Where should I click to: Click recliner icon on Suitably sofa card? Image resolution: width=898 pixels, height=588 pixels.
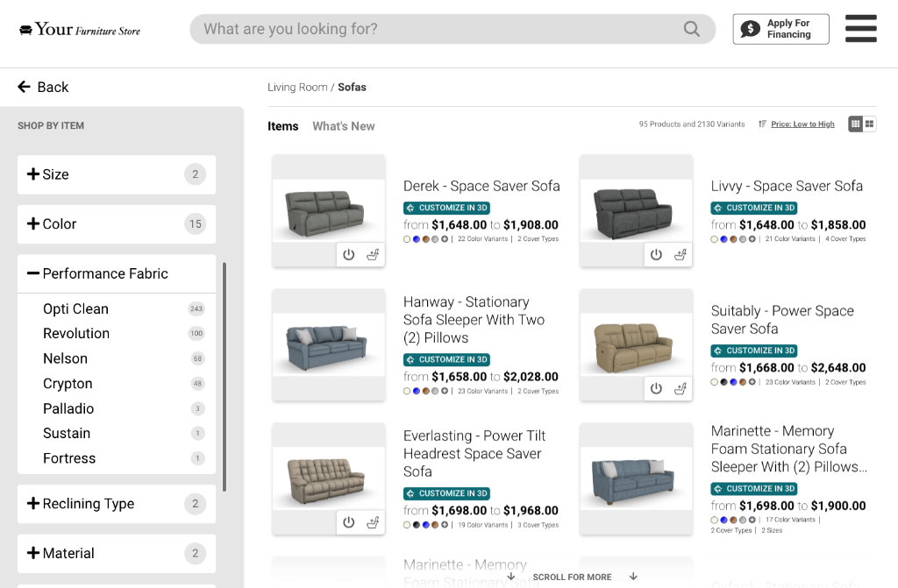point(681,389)
